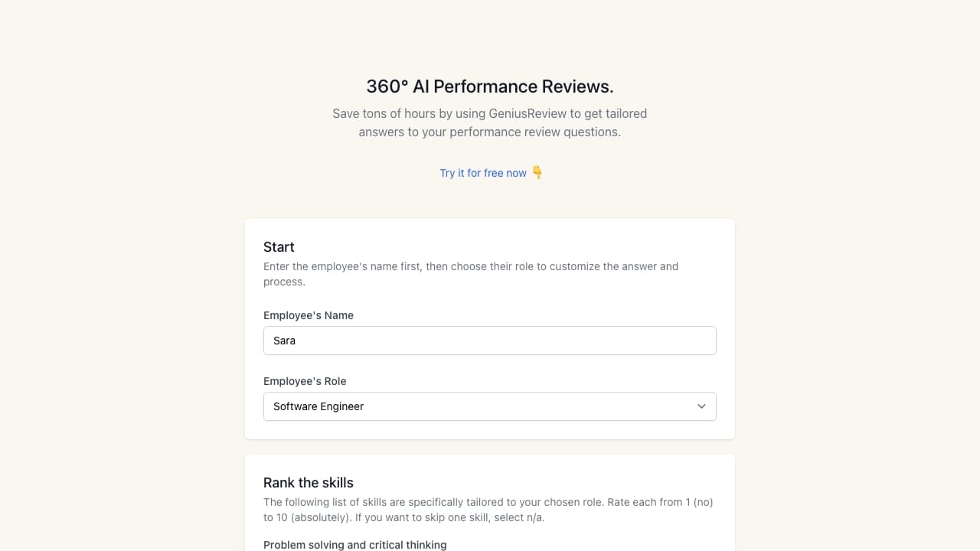Viewport: 980px width, 551px height.
Task: Click the skills rating instructions paragraph
Action: pyautogui.click(x=488, y=510)
